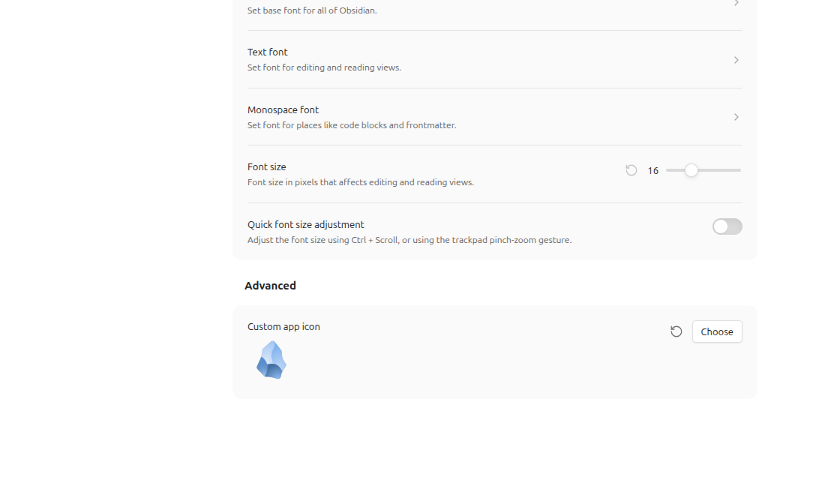The height and width of the screenshot is (504, 831).
Task: Click the Advanced section heading
Action: pos(270,286)
